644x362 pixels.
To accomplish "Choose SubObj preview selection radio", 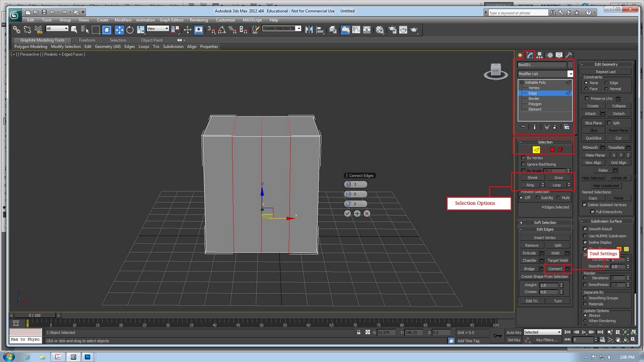I will [x=537, y=198].
